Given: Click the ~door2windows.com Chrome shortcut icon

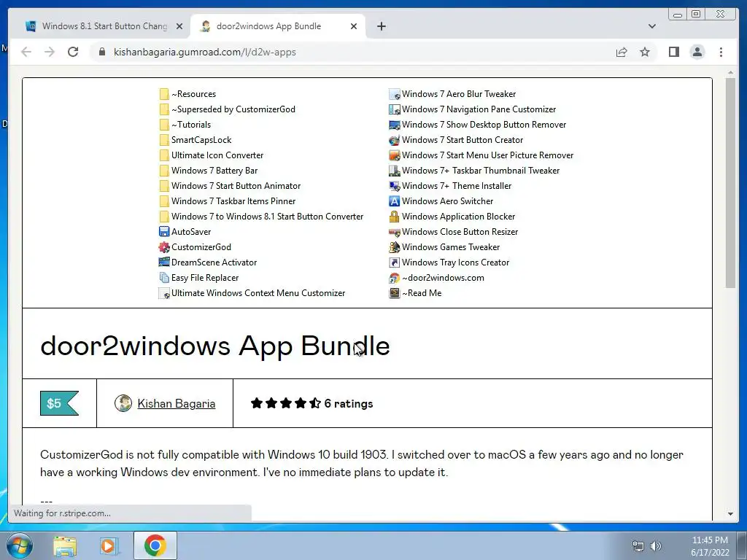Looking at the screenshot, I should pyautogui.click(x=394, y=278).
